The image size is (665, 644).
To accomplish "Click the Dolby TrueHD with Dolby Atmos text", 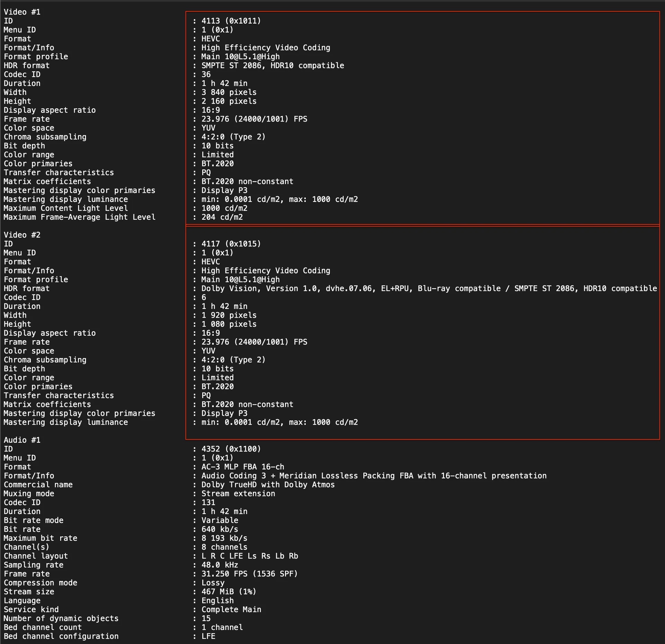I will click(268, 485).
